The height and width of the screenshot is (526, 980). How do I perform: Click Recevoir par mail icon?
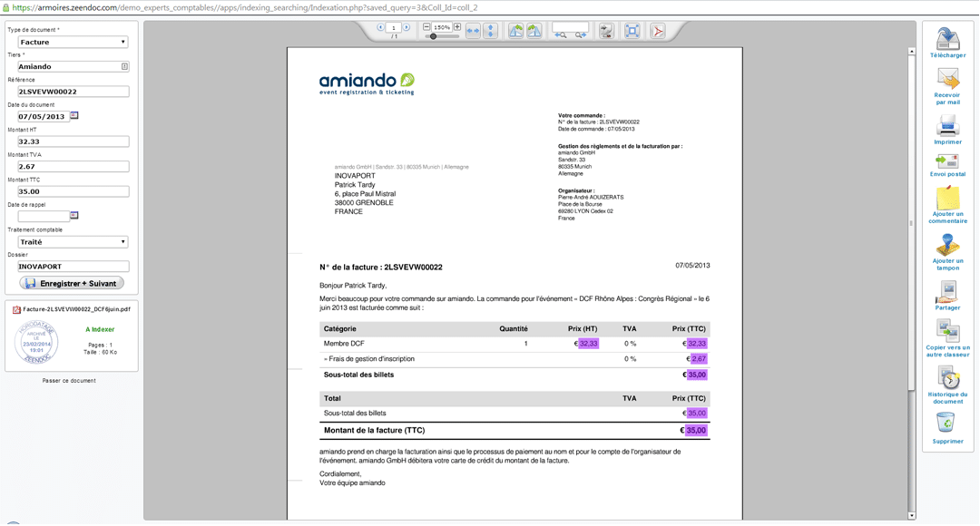click(x=948, y=79)
